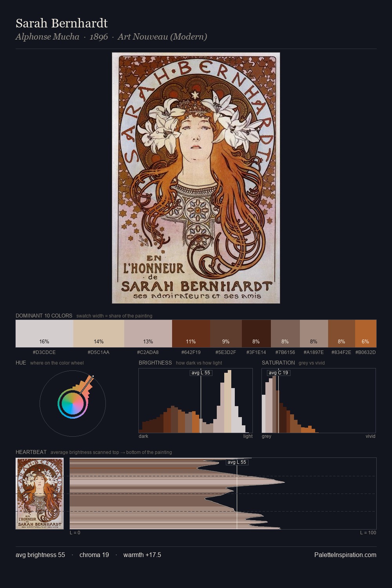
Task: Click the 'HUE' section heading
Action: pyautogui.click(x=21, y=363)
